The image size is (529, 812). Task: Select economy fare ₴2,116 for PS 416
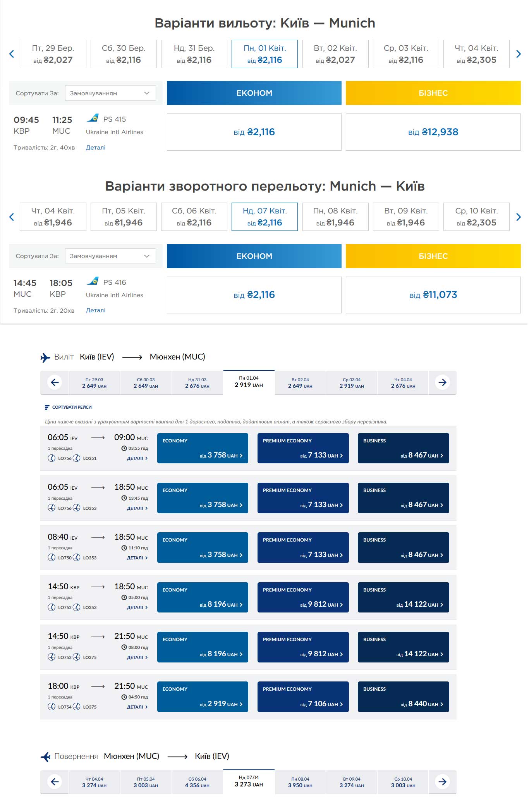pos(254,295)
